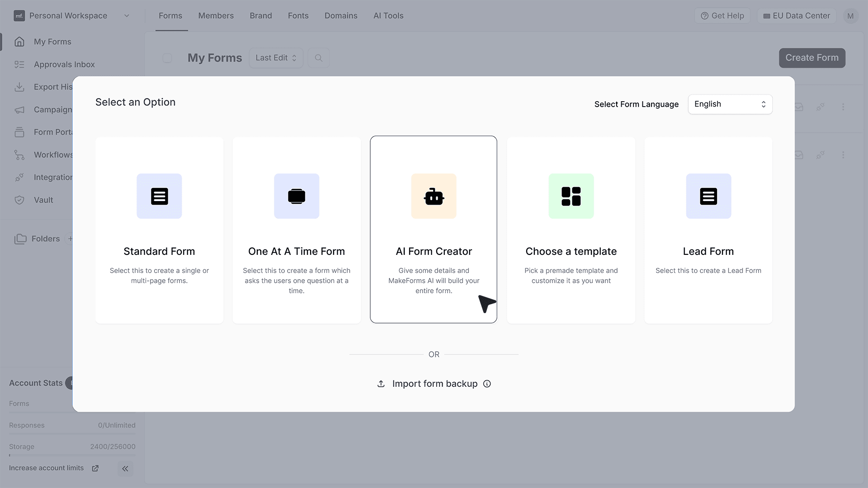Click the 2400/256000 storage value

(113, 446)
